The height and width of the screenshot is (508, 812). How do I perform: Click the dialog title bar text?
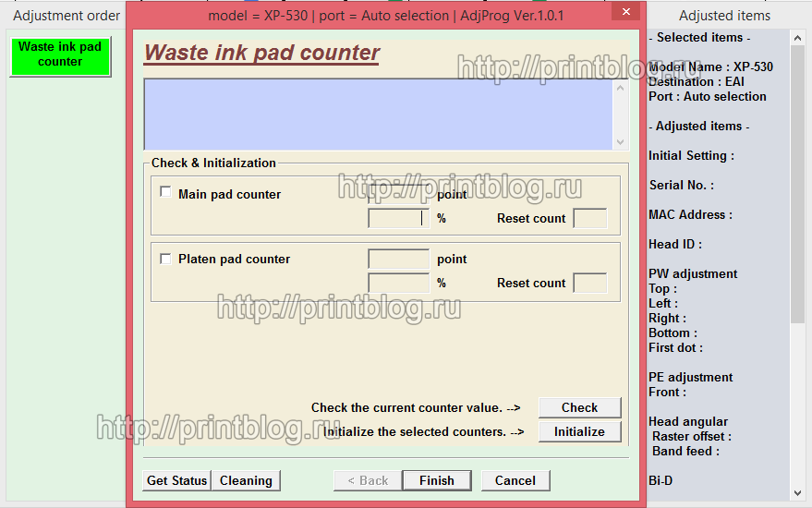[386, 16]
